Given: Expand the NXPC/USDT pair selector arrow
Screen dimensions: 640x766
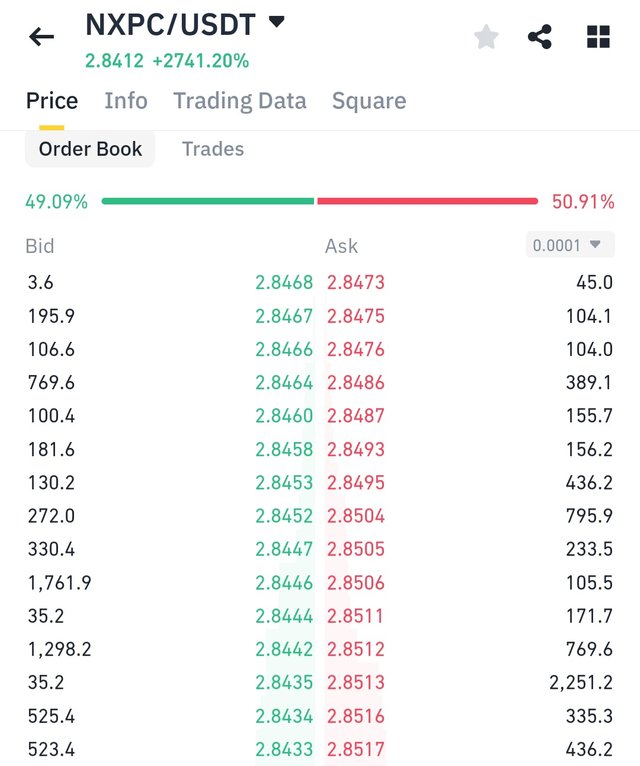Looking at the screenshot, I should click(x=277, y=21).
